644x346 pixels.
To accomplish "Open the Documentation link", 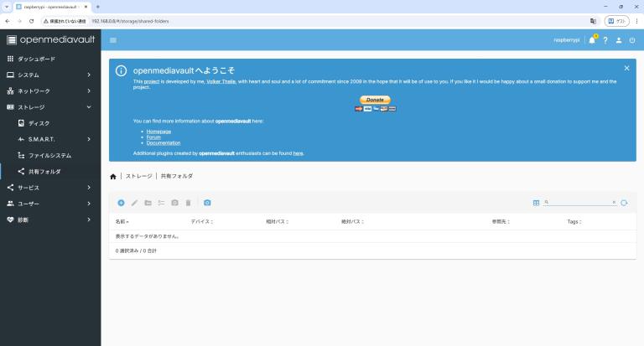I will pos(164,142).
